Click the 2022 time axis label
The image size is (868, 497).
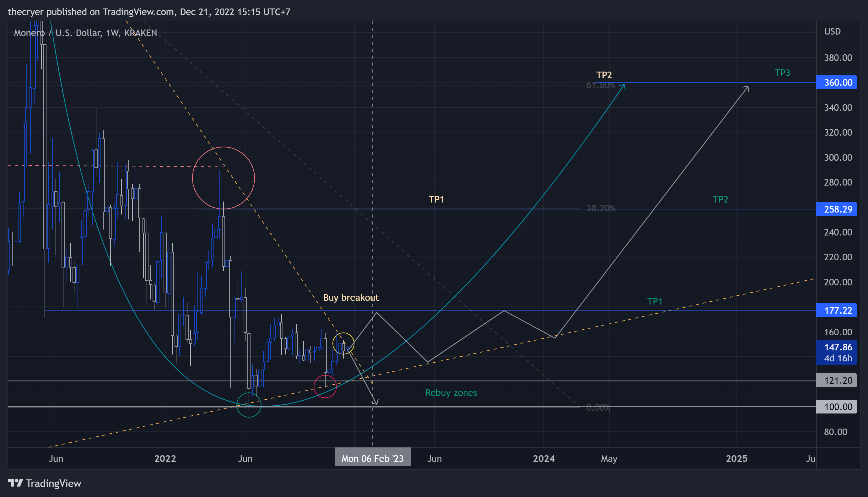tap(165, 458)
